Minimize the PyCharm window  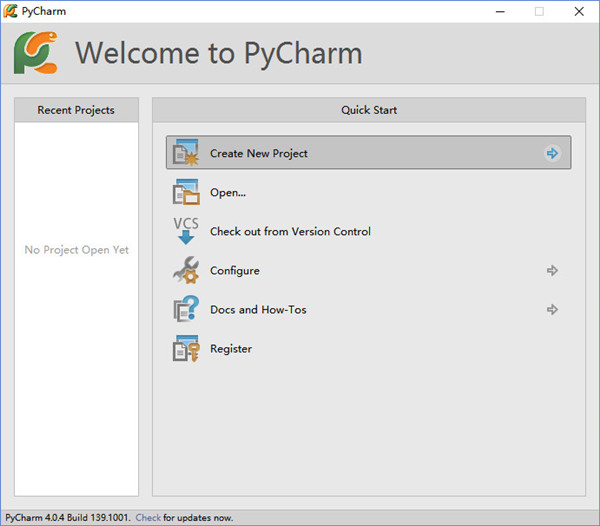[500, 11]
